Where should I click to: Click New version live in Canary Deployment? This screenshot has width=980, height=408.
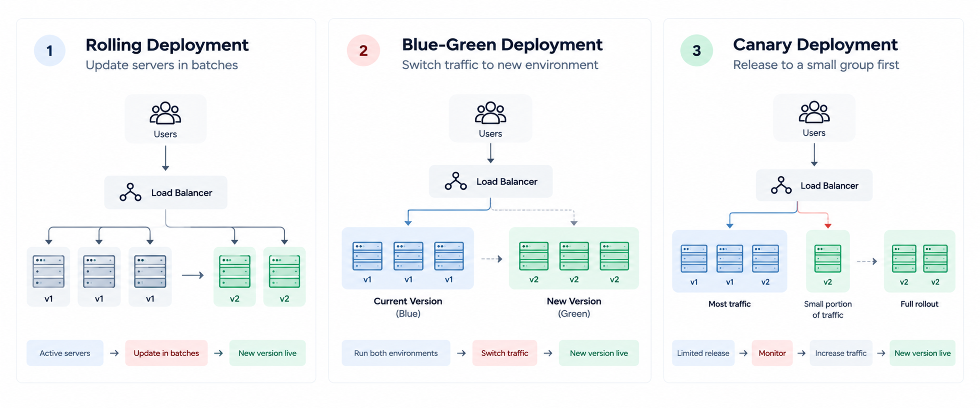[x=923, y=353]
